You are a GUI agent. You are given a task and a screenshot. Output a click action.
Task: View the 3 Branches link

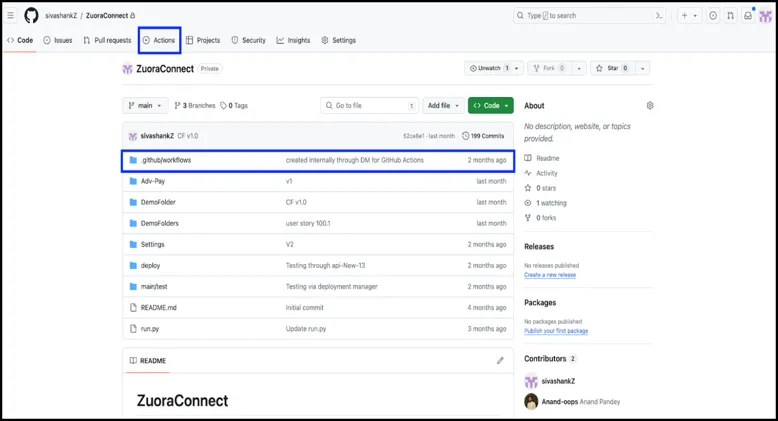[x=194, y=105]
